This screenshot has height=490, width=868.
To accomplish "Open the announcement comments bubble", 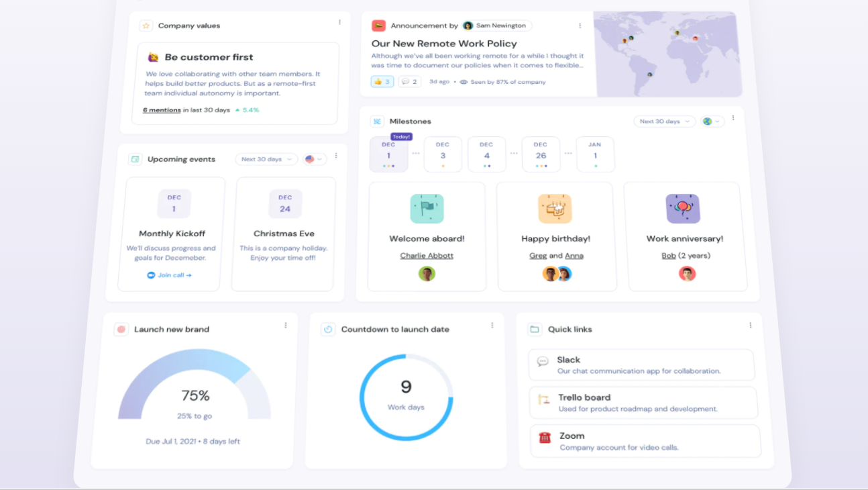I will [x=409, y=82].
